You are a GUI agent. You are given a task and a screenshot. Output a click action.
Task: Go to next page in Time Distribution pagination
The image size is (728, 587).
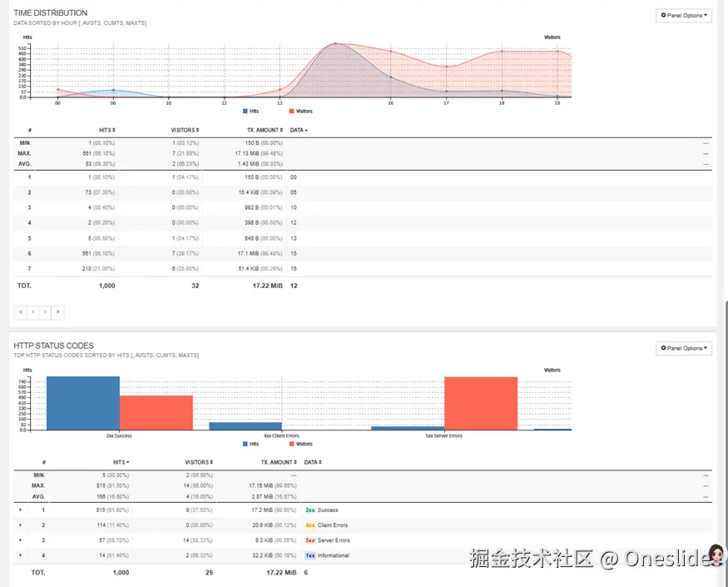(46, 312)
